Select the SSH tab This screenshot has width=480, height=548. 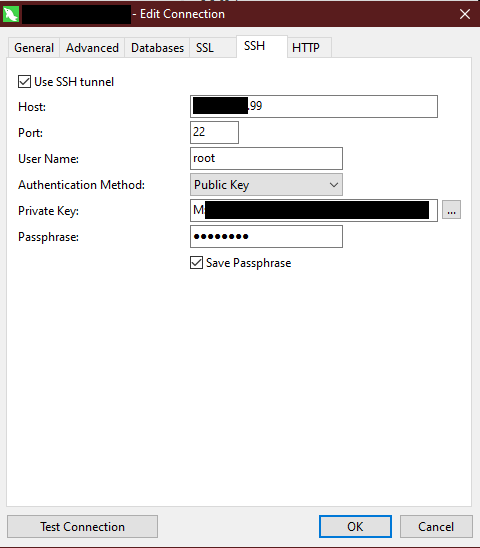[255, 46]
